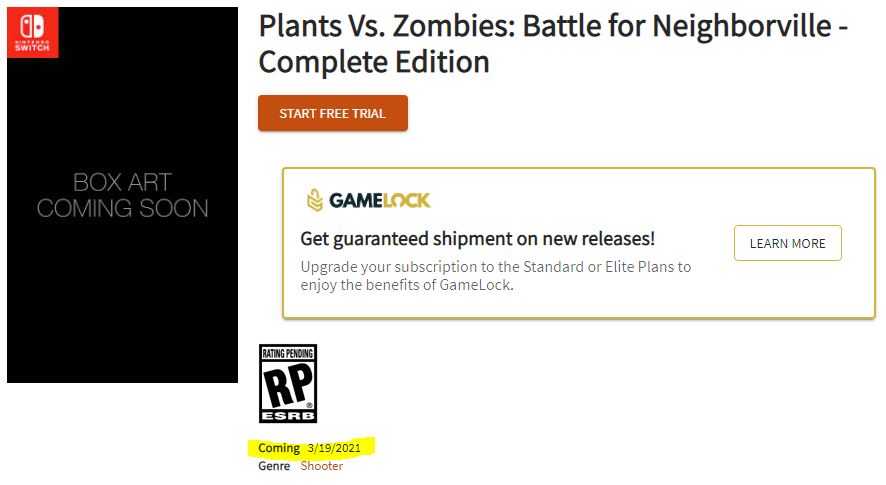Click the Nintendo Switch logo badge
Image resolution: width=886 pixels, height=485 pixels.
coord(32,31)
